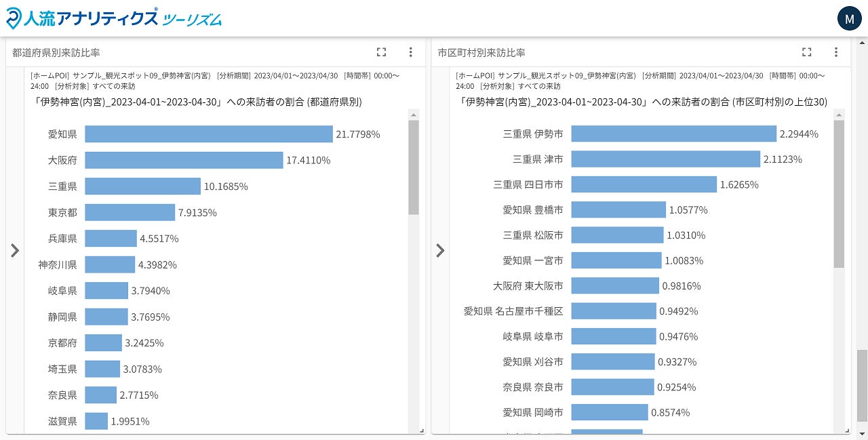Fullscreen the 都道府県別来訪比率 panel
The image size is (868, 440).
[381, 52]
